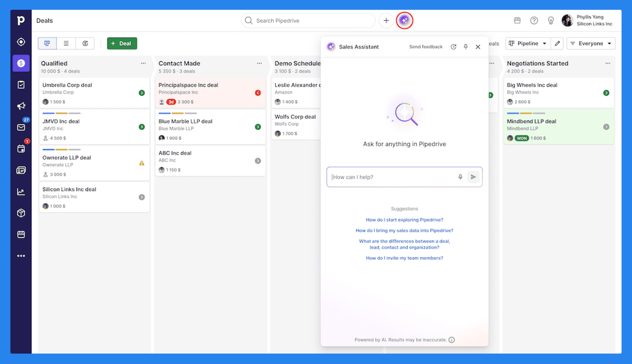Screen dimensions: 632x364
Task: Click the grey arrow on ABC Inc deal
Action: point(258,161)
